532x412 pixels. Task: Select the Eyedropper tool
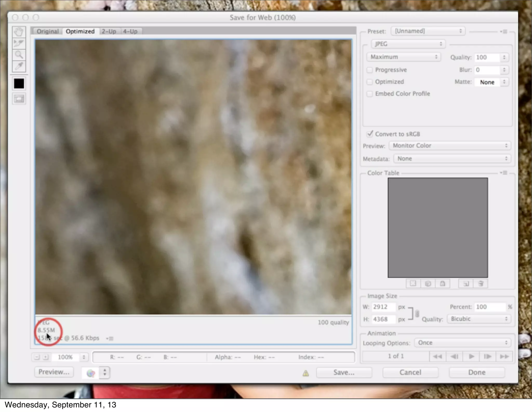(x=19, y=66)
